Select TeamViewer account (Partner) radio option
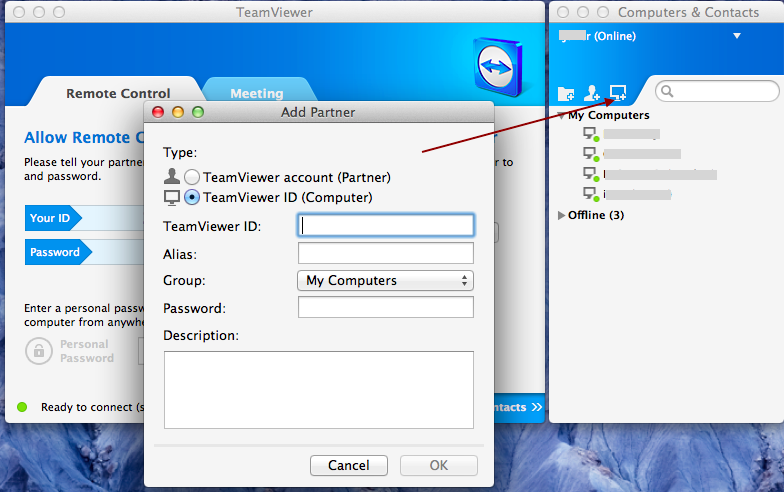Screen dimensions: 784x492 192,177
